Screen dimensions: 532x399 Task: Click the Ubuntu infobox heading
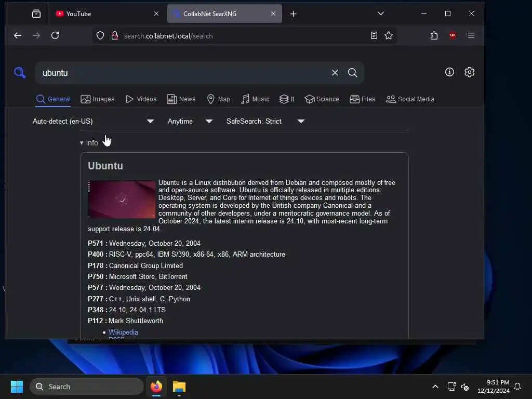[105, 166]
